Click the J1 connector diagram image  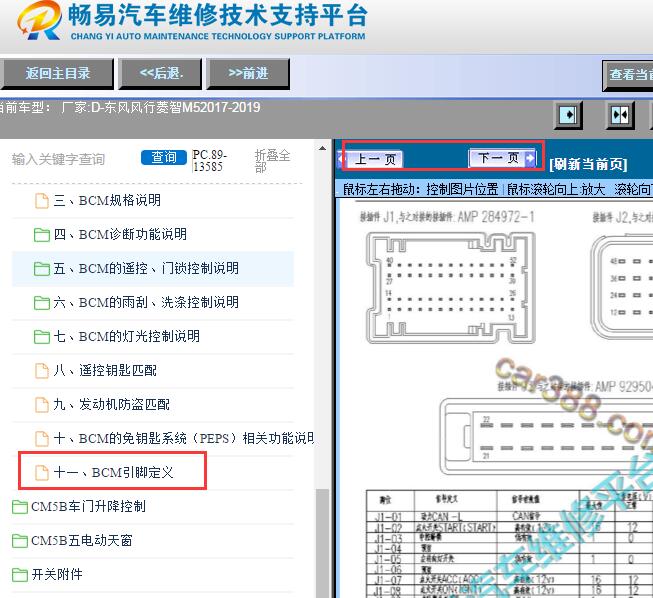click(450, 288)
